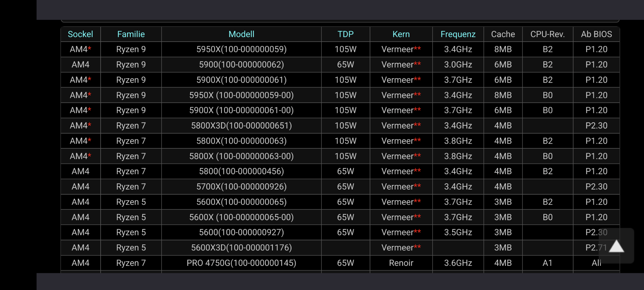Select model PRO 4750G(100-000000145) cell
644x290 pixels.
coord(241,263)
